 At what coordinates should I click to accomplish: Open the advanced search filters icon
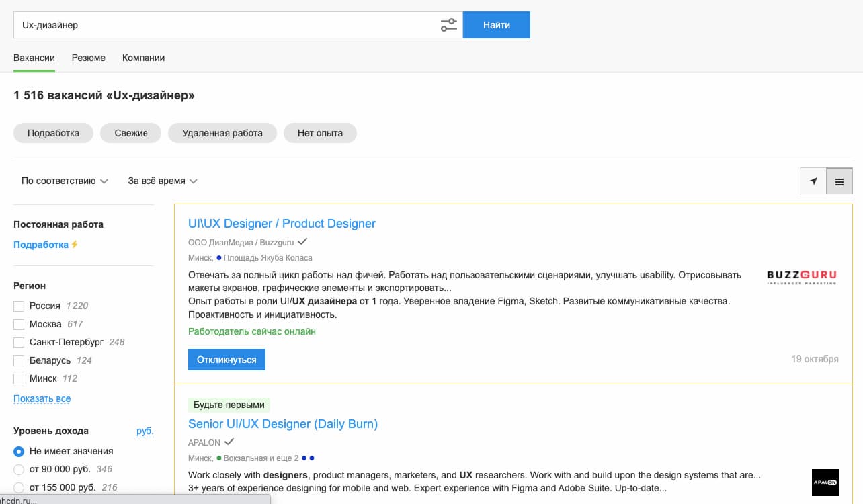(448, 24)
